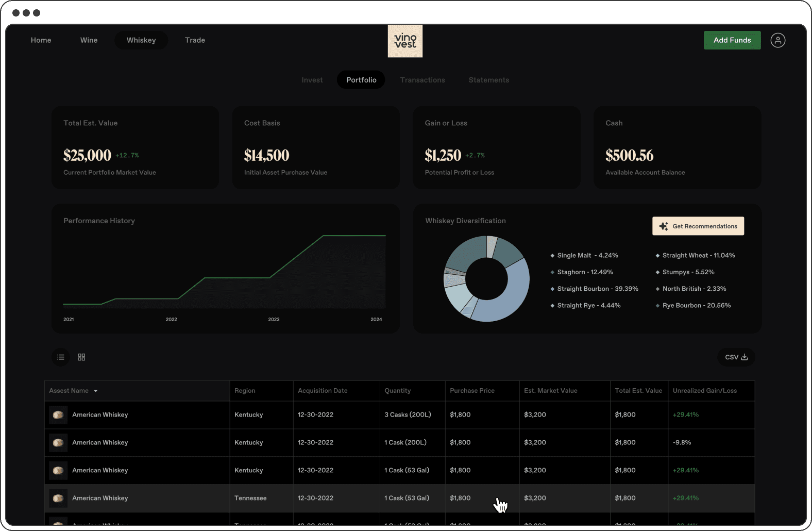Click cask thumbnail in Tennessee row
The width and height of the screenshot is (812, 531).
coord(58,499)
